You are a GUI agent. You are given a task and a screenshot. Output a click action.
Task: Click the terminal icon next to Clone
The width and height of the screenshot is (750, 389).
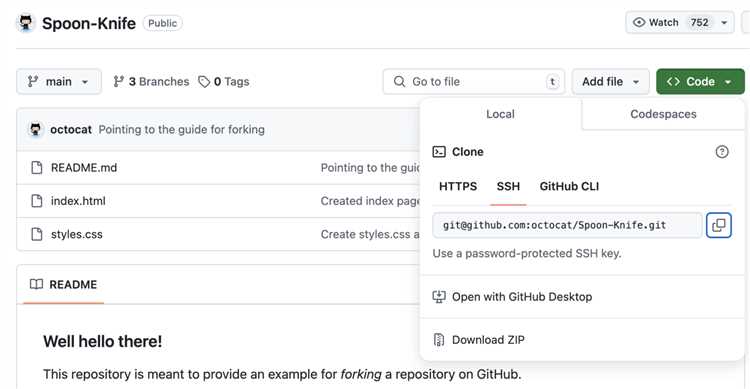(x=439, y=152)
